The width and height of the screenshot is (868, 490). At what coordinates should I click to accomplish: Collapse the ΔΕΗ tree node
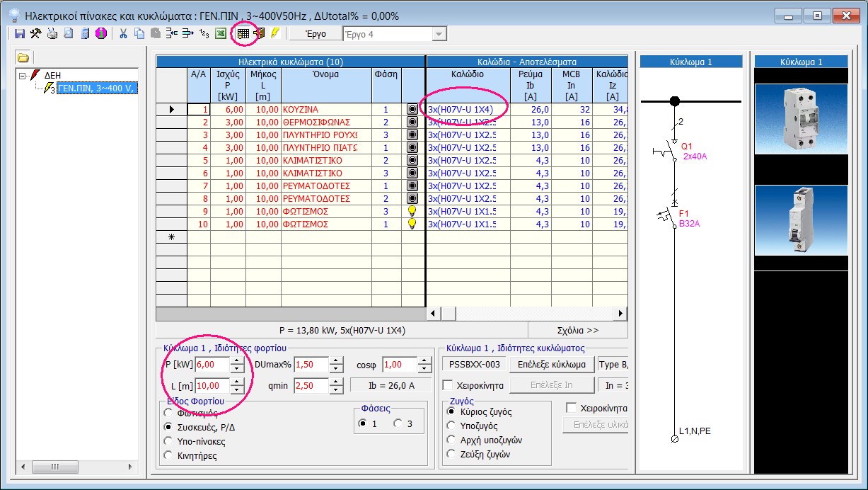(x=23, y=75)
